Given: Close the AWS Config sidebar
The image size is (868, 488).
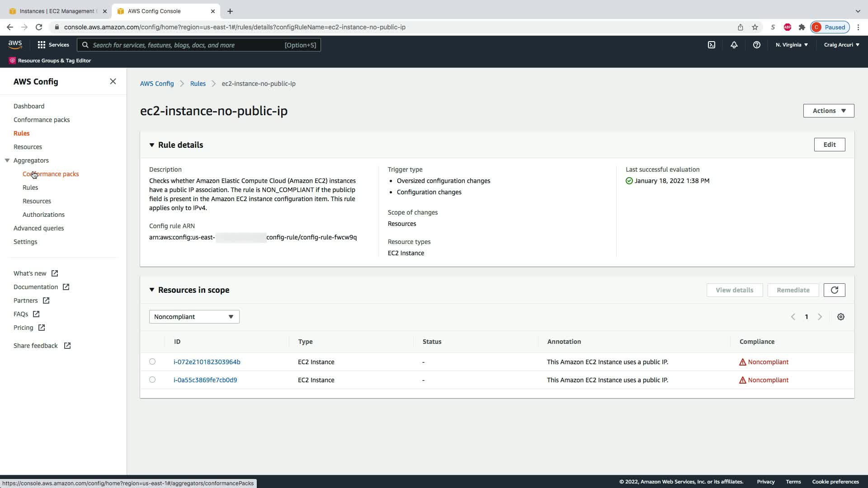Looking at the screenshot, I should click(113, 81).
